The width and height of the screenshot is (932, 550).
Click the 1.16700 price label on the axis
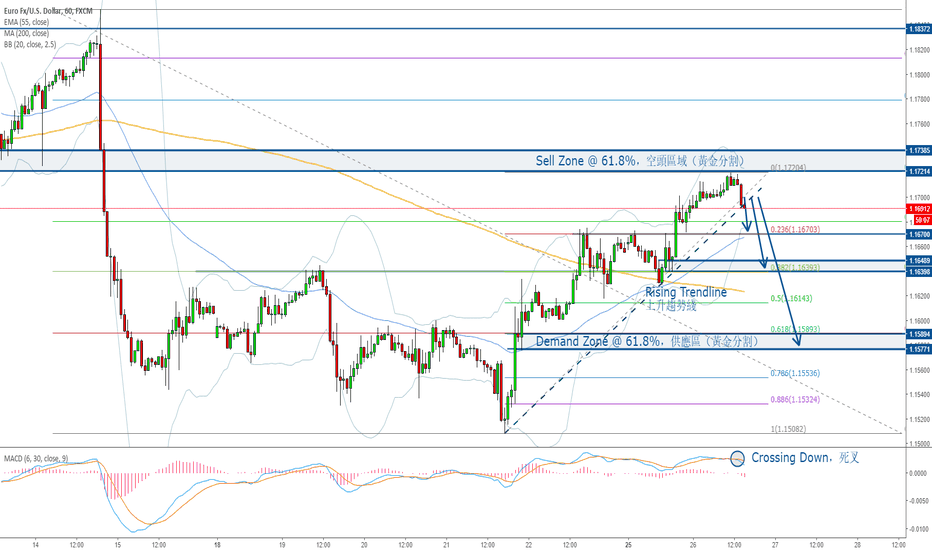pyautogui.click(x=918, y=234)
